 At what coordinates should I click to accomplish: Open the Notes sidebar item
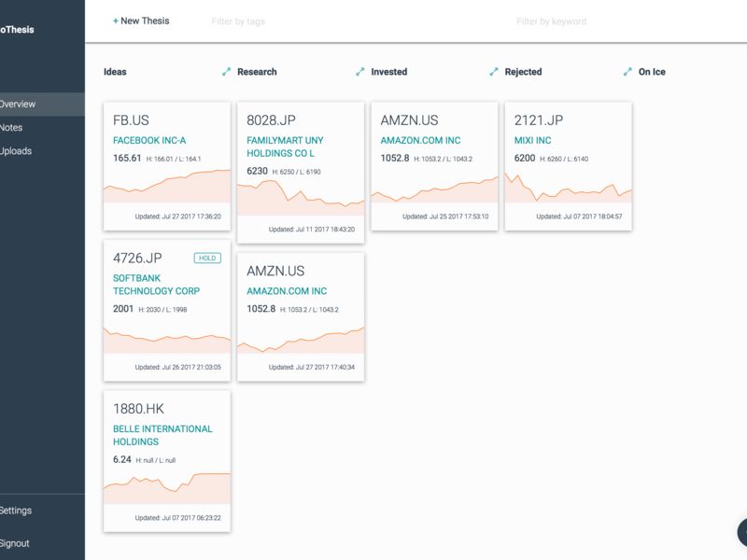[x=42, y=128]
